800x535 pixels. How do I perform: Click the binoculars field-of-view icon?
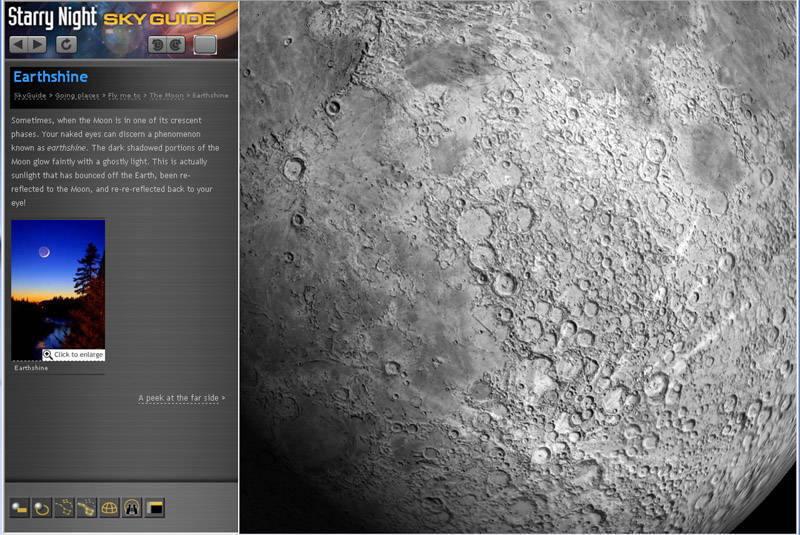132,508
